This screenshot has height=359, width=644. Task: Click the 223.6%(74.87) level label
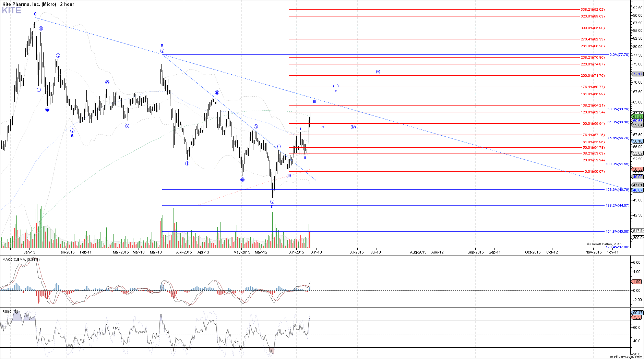593,64
